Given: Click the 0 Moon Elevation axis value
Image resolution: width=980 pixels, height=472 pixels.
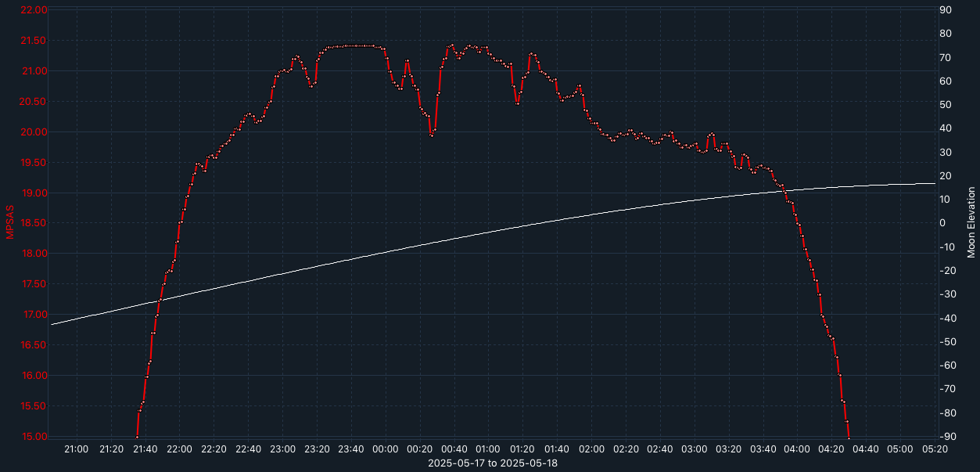Looking at the screenshot, I should (942, 223).
